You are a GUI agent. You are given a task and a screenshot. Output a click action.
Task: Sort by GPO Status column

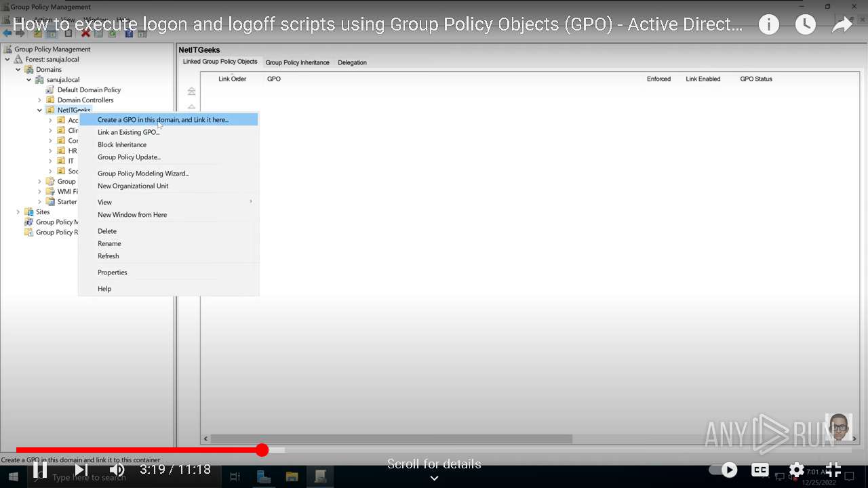coord(756,79)
